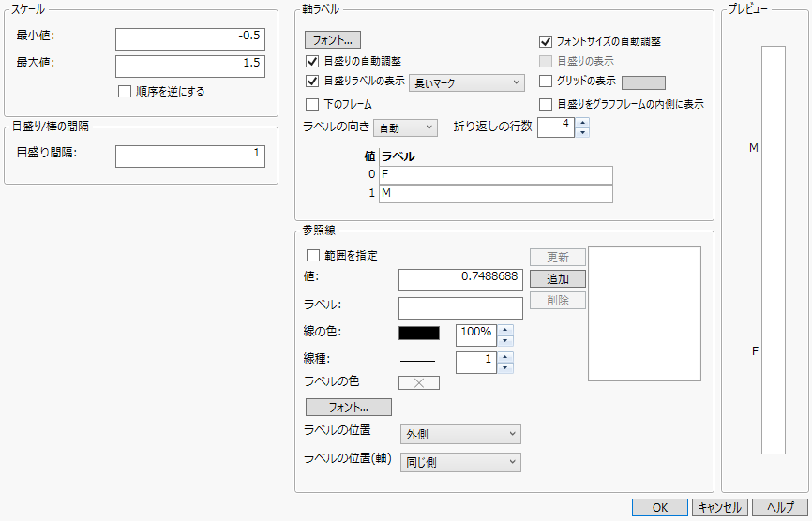Decrease 線種 width with down arrow
Screen dimensions: 812x521
504,368
